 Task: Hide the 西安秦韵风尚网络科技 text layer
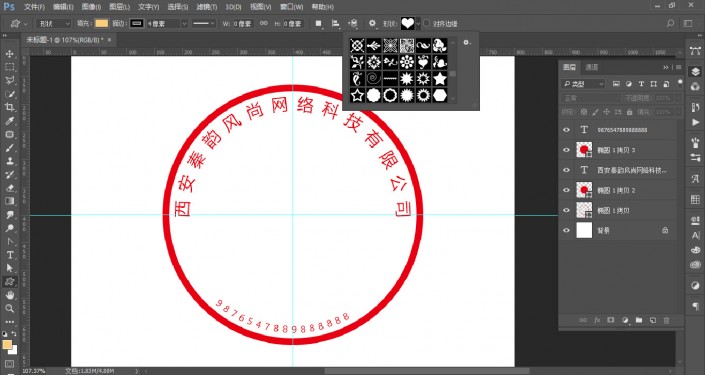point(567,170)
